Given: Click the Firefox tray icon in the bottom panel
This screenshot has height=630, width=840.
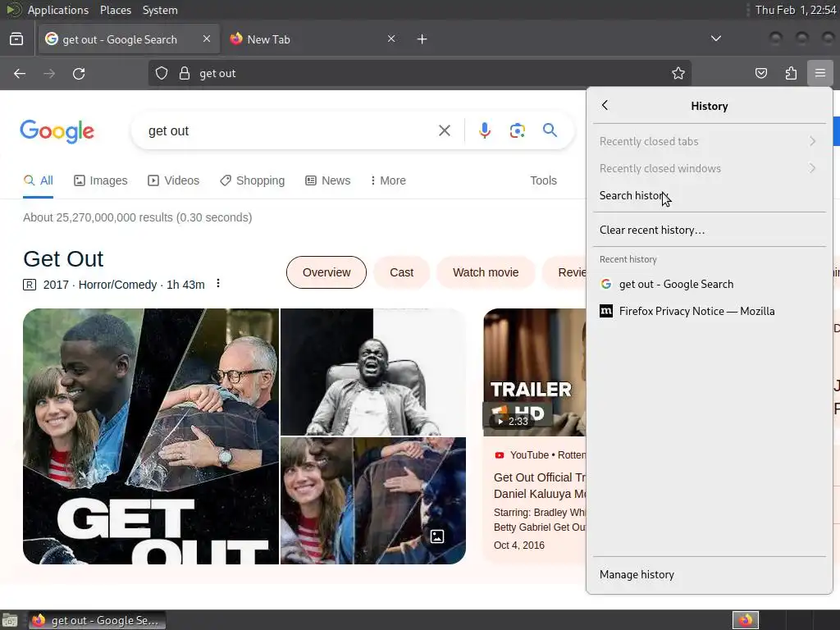Looking at the screenshot, I should pyautogui.click(x=745, y=620).
